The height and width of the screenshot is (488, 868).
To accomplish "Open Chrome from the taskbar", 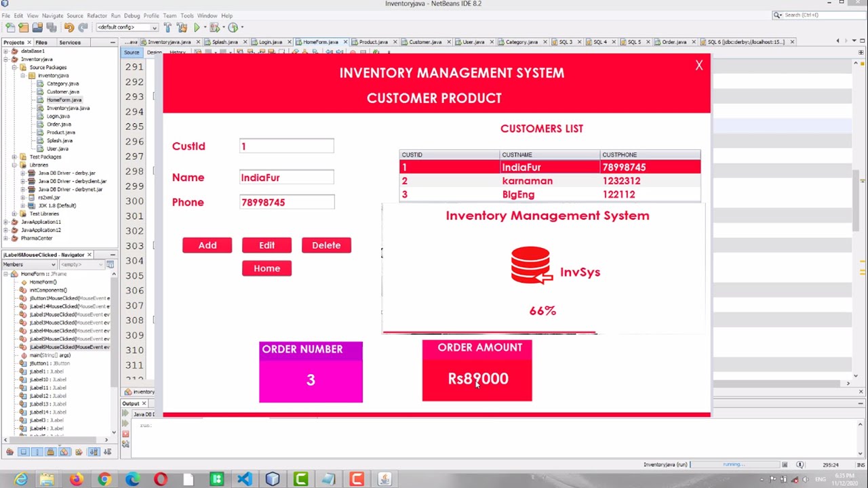I will click(104, 479).
